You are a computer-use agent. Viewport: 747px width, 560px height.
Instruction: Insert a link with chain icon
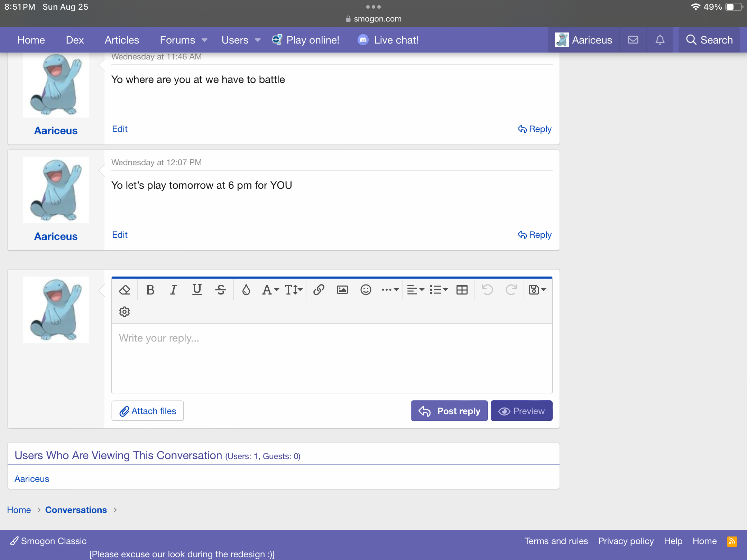pyautogui.click(x=319, y=290)
